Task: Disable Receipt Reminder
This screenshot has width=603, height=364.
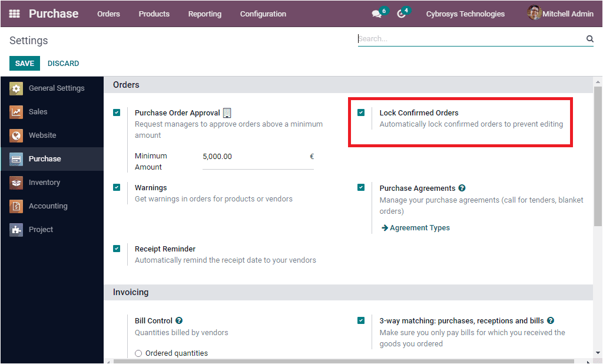Action: tap(117, 248)
